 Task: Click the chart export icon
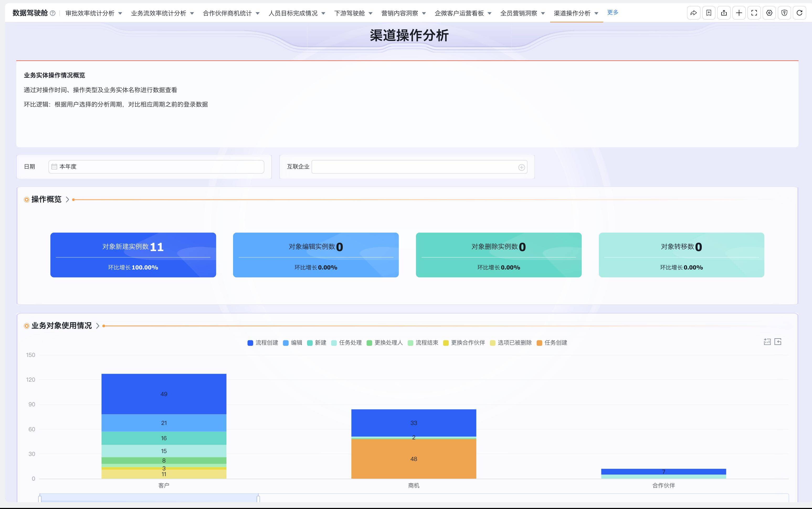(x=778, y=342)
